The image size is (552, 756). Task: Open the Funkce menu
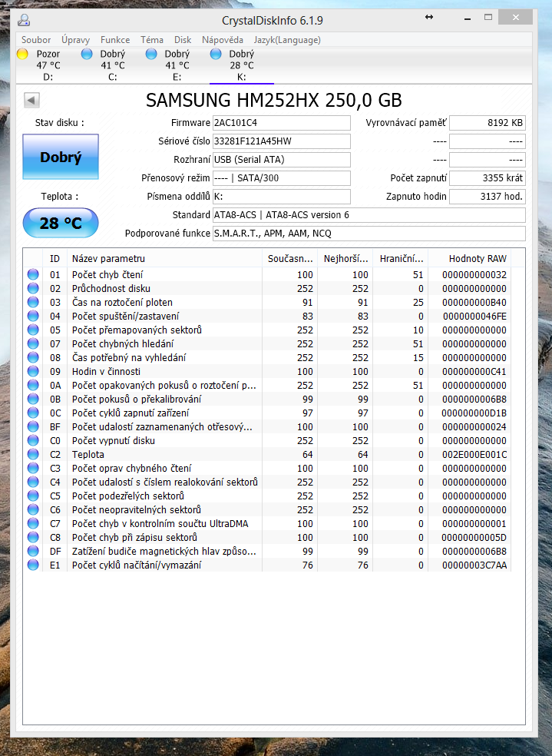tap(115, 39)
